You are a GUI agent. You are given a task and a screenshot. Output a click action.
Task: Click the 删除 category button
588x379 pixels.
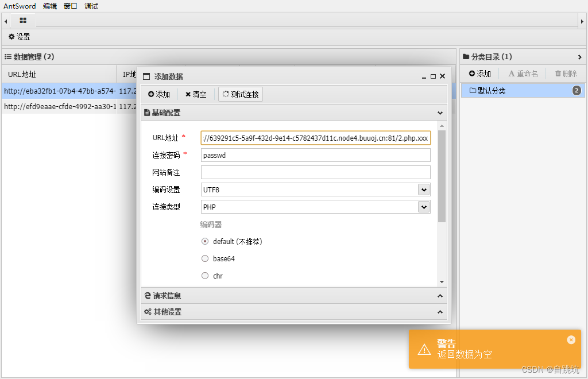point(566,74)
